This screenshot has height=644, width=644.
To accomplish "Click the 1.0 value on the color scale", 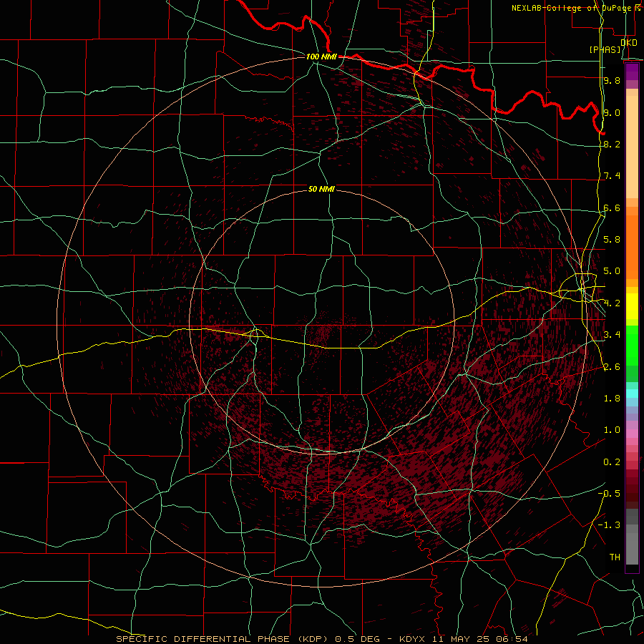I will [612, 430].
